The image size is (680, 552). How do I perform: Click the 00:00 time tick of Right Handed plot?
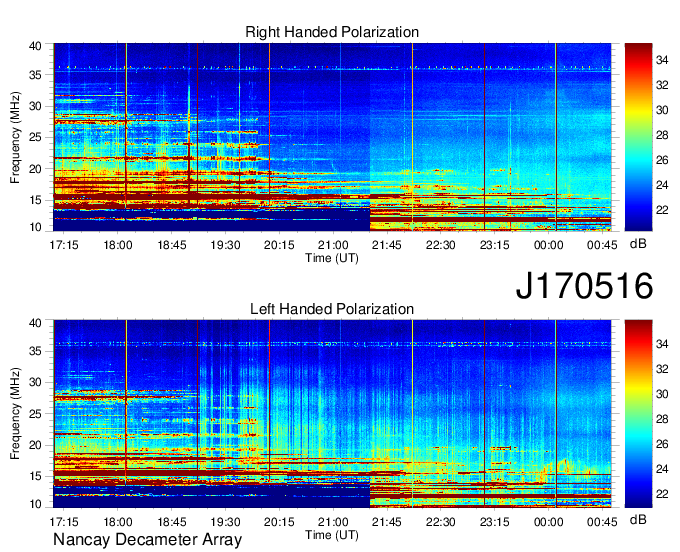[549, 245]
